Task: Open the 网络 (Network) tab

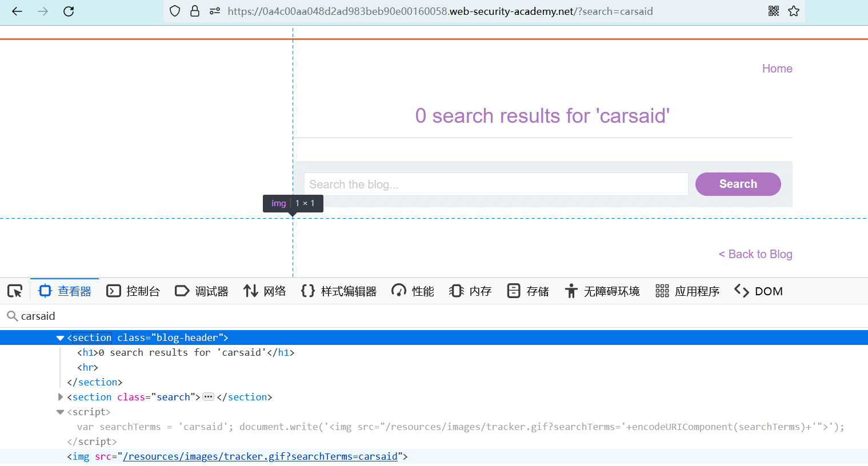Action: click(265, 291)
